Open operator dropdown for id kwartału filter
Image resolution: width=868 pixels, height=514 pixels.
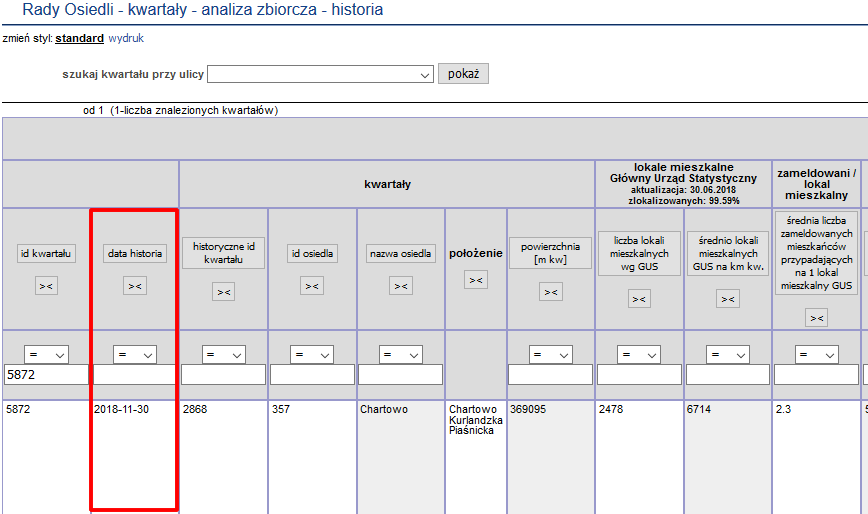click(x=46, y=355)
